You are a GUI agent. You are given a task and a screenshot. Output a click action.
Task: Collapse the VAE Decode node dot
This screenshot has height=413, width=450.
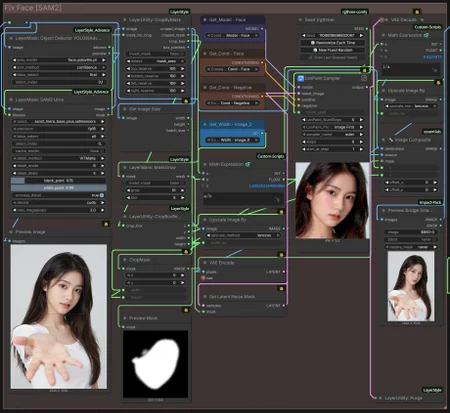click(382, 20)
